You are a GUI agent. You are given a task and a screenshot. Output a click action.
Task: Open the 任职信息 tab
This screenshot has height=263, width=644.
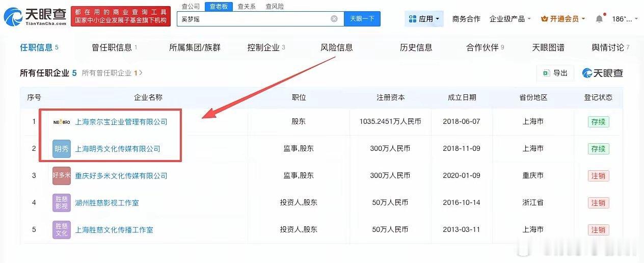click(39, 47)
